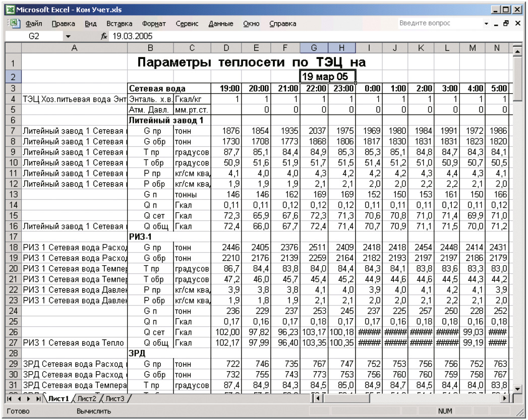
Task: Click the Q общ label in row 16
Action: [150, 226]
